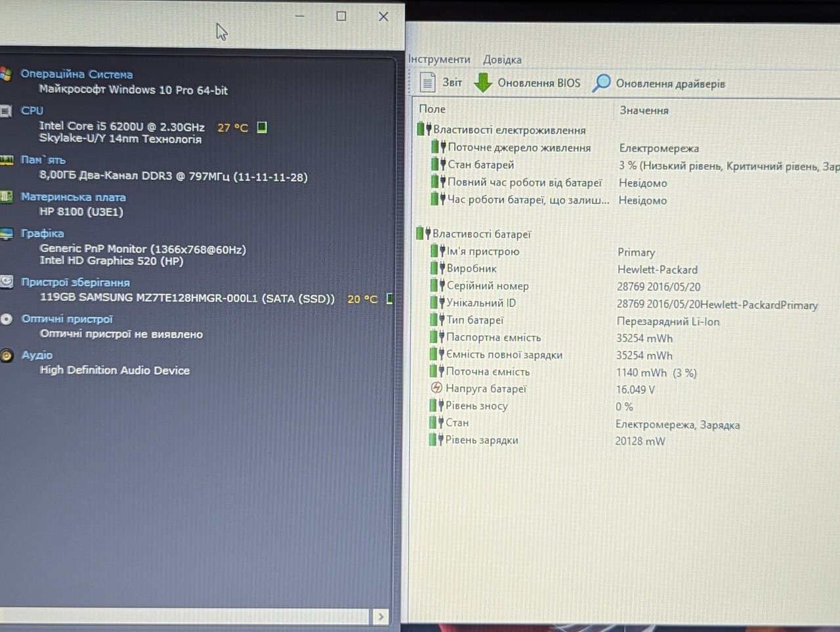Screen dimensions: 840x632
Task: Open the Пристрої зберігання section
Action: (x=75, y=282)
